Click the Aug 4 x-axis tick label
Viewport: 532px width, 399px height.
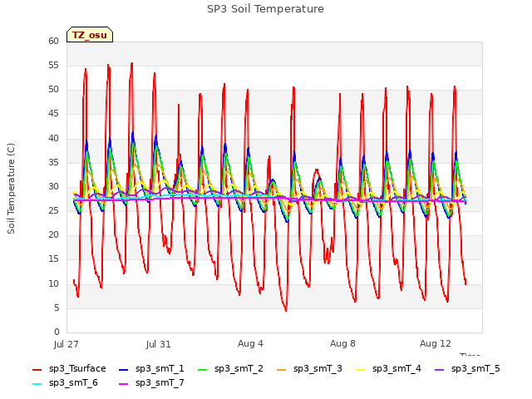pyautogui.click(x=250, y=343)
